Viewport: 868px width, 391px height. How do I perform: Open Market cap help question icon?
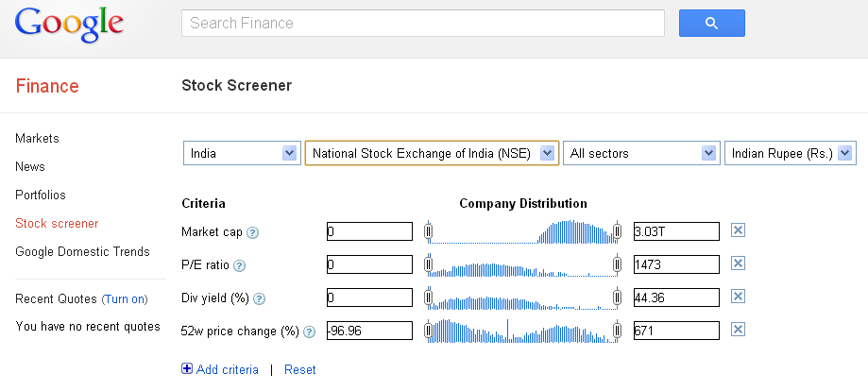point(253,232)
